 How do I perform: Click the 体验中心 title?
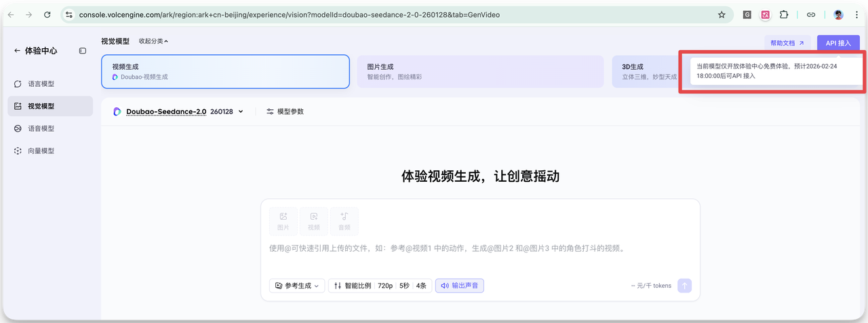tap(41, 51)
